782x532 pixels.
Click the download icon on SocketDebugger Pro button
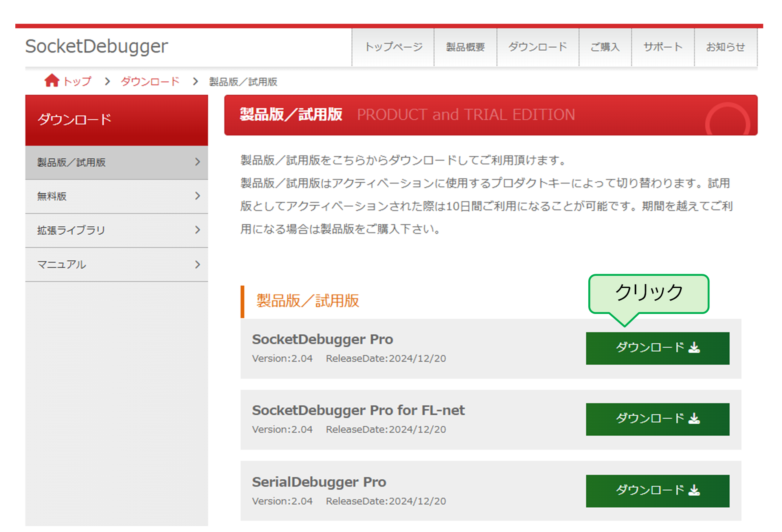tap(695, 347)
